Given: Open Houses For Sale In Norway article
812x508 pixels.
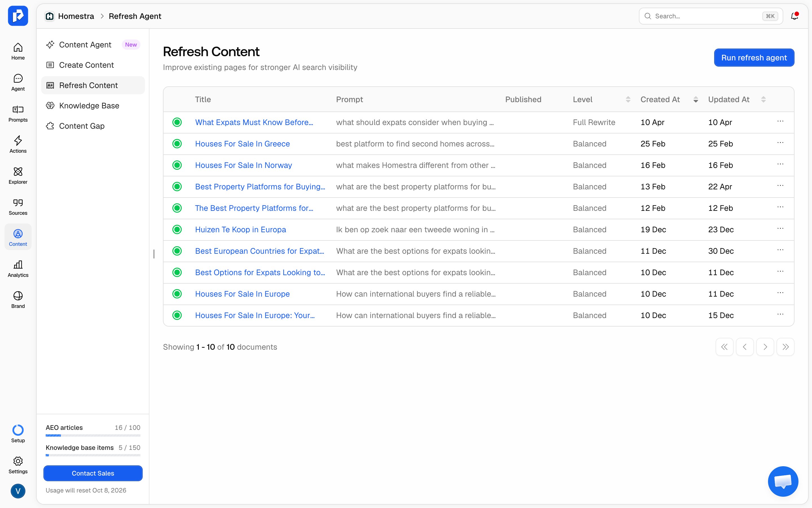Looking at the screenshot, I should [x=244, y=165].
